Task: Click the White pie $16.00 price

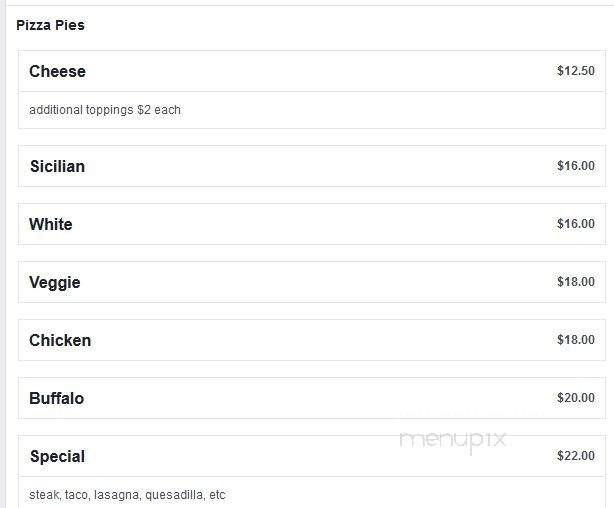Action: click(576, 224)
